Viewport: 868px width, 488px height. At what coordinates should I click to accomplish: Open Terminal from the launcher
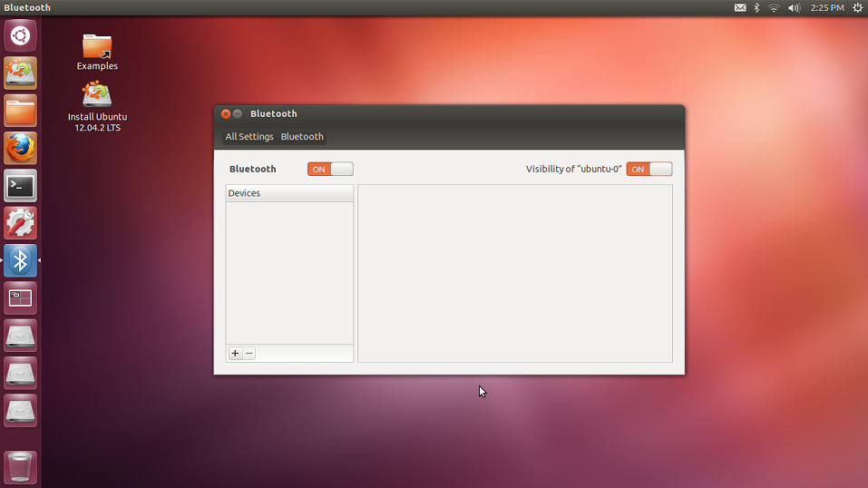point(20,186)
